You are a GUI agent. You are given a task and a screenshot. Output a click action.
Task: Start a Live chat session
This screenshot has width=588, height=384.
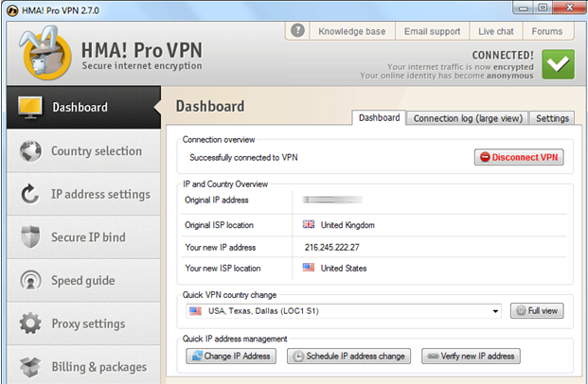(496, 31)
